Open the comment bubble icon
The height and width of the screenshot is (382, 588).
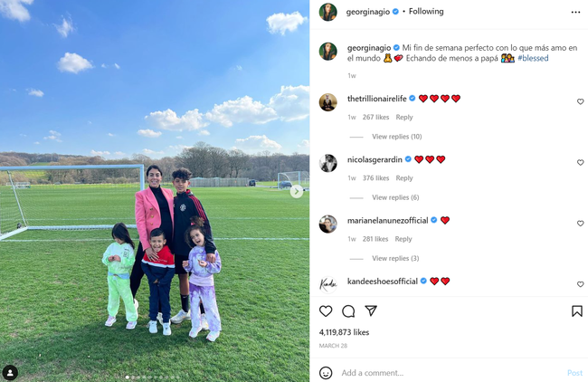click(x=348, y=311)
